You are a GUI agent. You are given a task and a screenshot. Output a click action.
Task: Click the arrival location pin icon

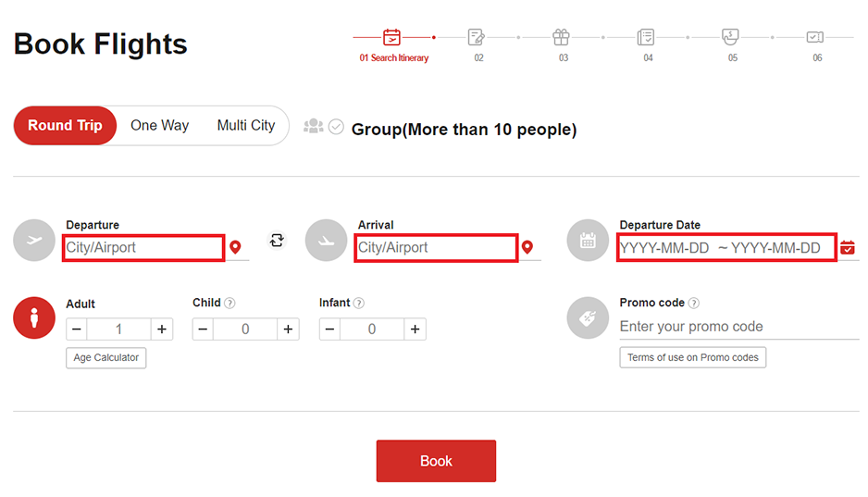527,248
